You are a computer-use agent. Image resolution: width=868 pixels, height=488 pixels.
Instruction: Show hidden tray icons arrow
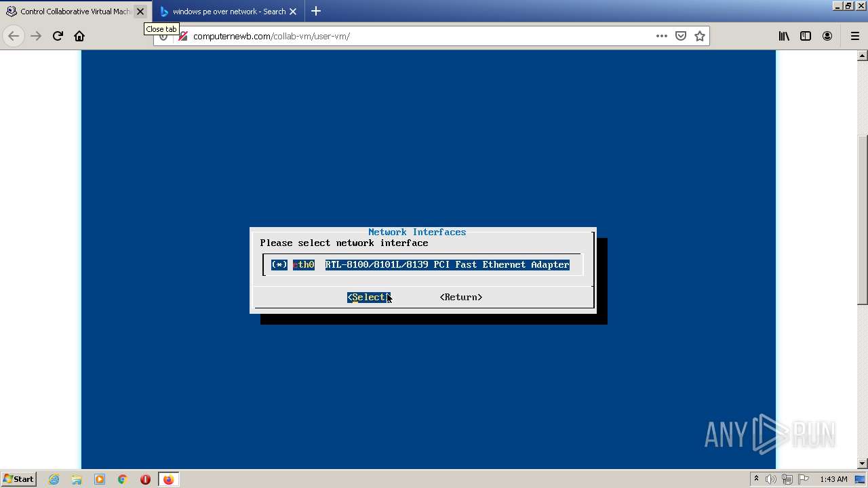pos(756,479)
